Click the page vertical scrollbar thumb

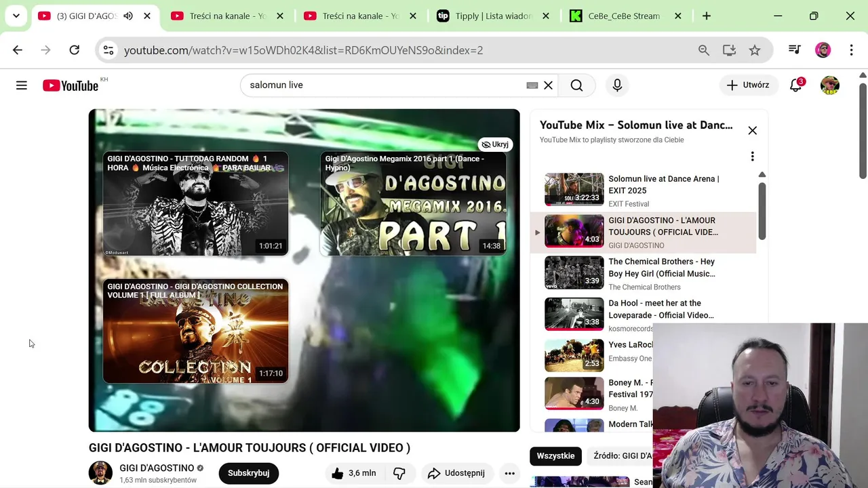tap(863, 131)
